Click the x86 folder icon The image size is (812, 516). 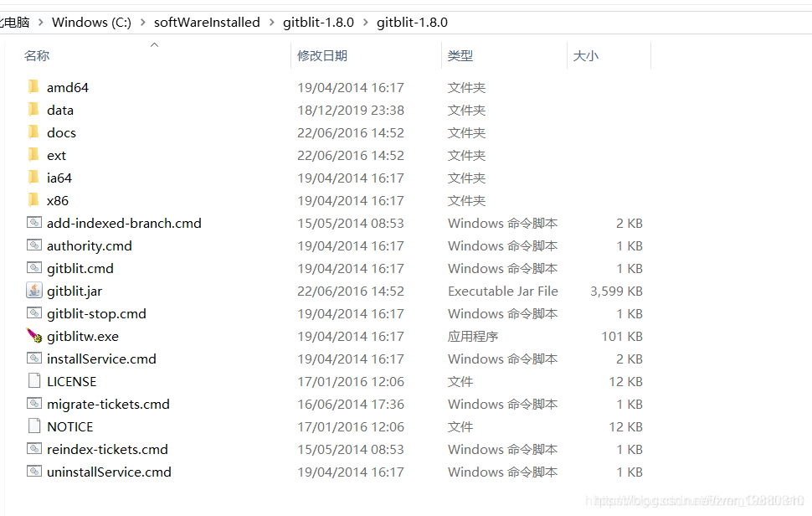pos(33,200)
